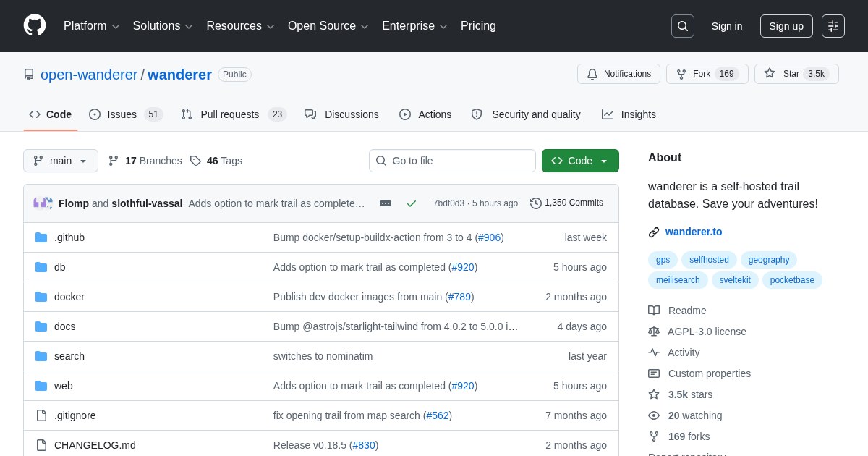The height and width of the screenshot is (456, 868).
Task: Click the fork icon on Fork button
Action: pos(681,74)
